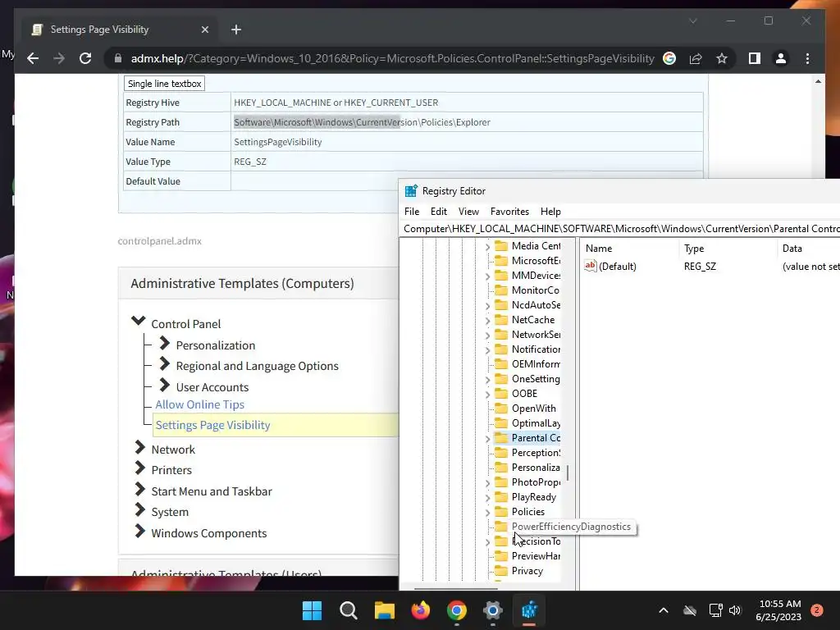Expand the Printers policy node

(139, 468)
